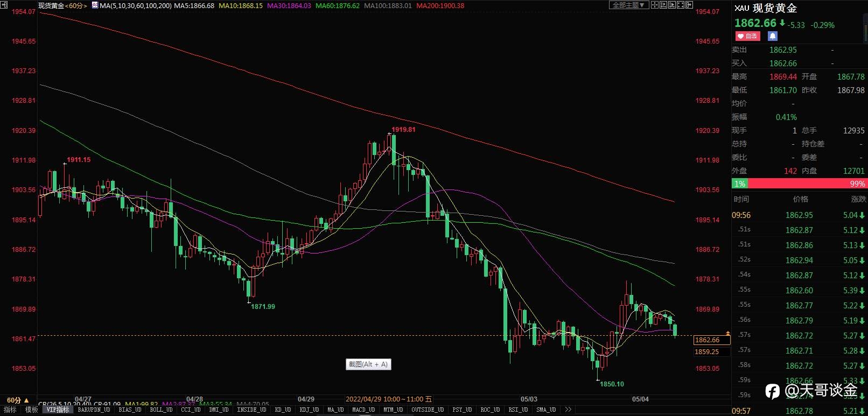Click the MA100:1883.01 legend value
This screenshot has width=868, height=416.
388,6
